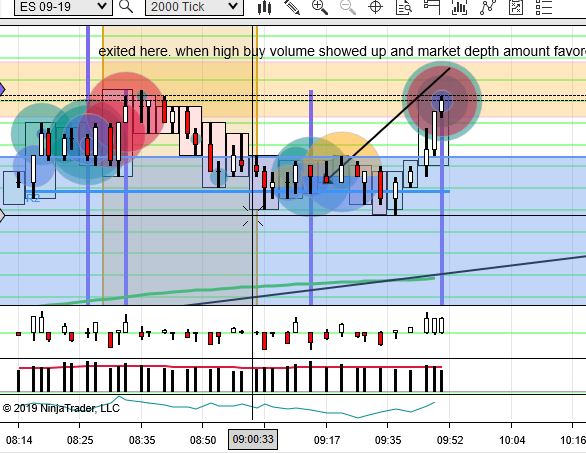Open the bar type candlestick icon
586x453 pixels.
click(x=265, y=7)
